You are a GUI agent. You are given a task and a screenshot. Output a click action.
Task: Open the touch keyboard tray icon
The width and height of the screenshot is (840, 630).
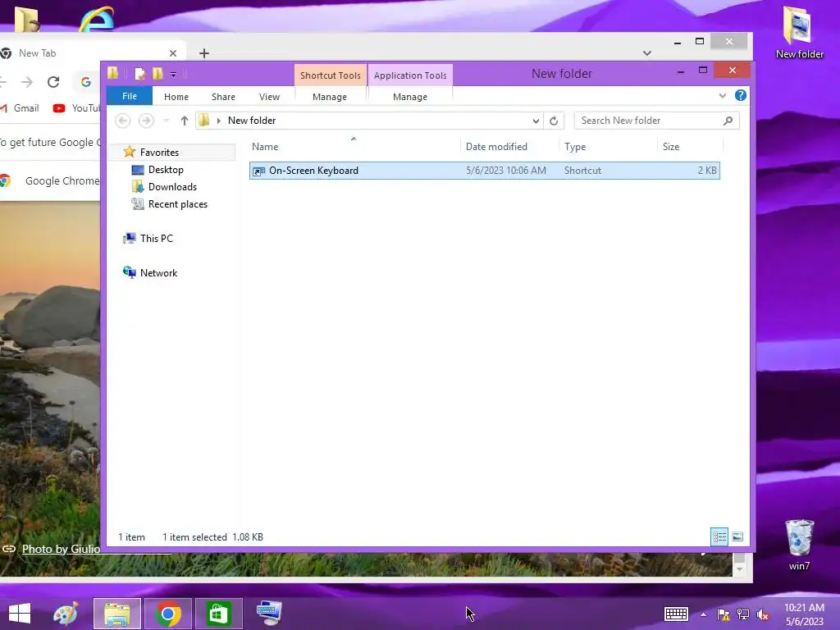(x=676, y=614)
